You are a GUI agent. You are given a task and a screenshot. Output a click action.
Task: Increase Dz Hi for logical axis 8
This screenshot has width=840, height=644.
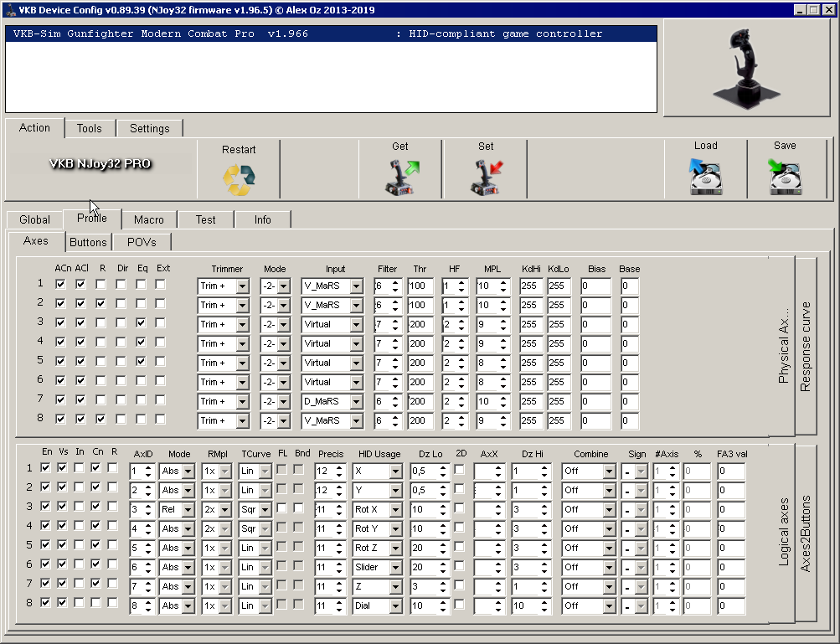coord(544,603)
